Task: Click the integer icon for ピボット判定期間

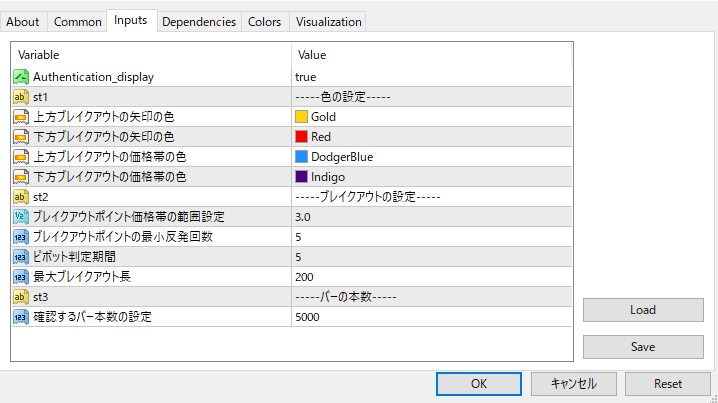Action: [x=21, y=257]
